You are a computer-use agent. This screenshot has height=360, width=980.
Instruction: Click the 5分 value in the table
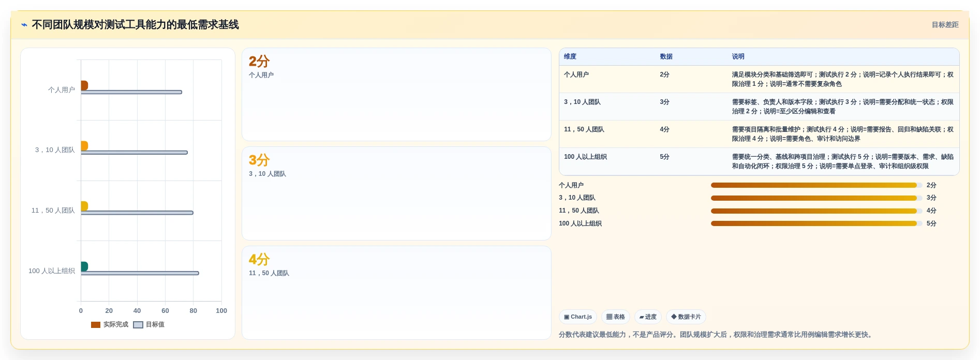click(665, 157)
